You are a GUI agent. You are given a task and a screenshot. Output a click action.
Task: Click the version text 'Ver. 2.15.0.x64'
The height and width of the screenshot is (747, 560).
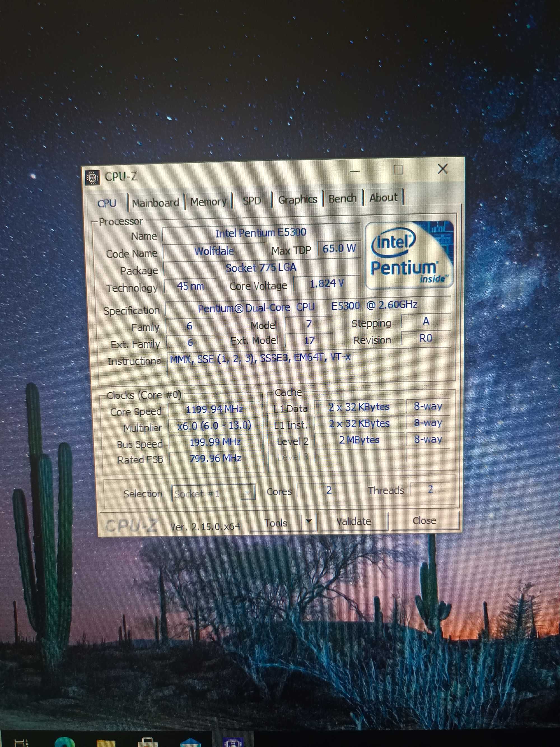[205, 527]
